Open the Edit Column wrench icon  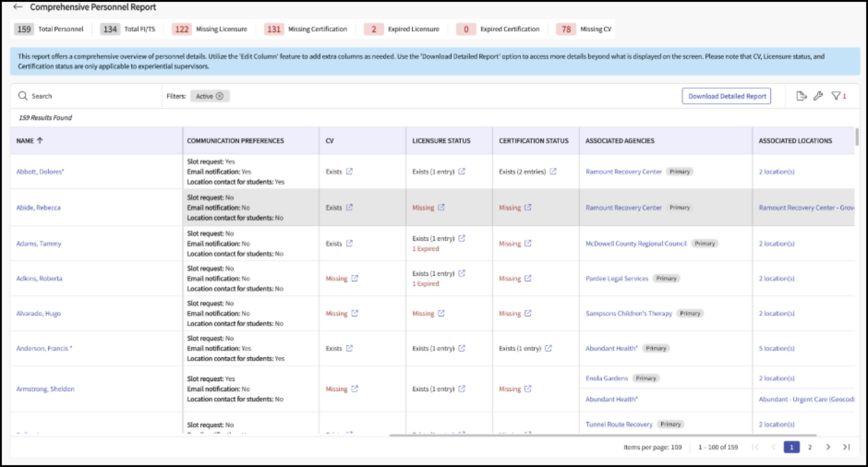pos(818,96)
